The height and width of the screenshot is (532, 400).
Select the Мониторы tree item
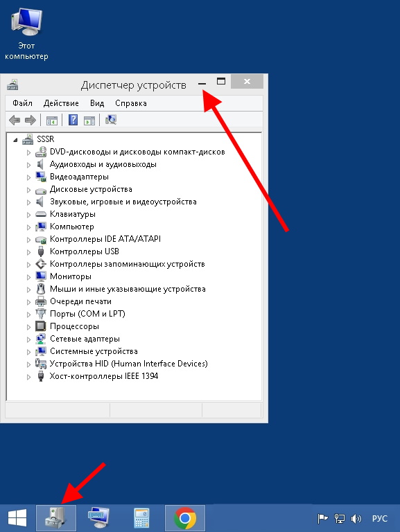(x=71, y=276)
